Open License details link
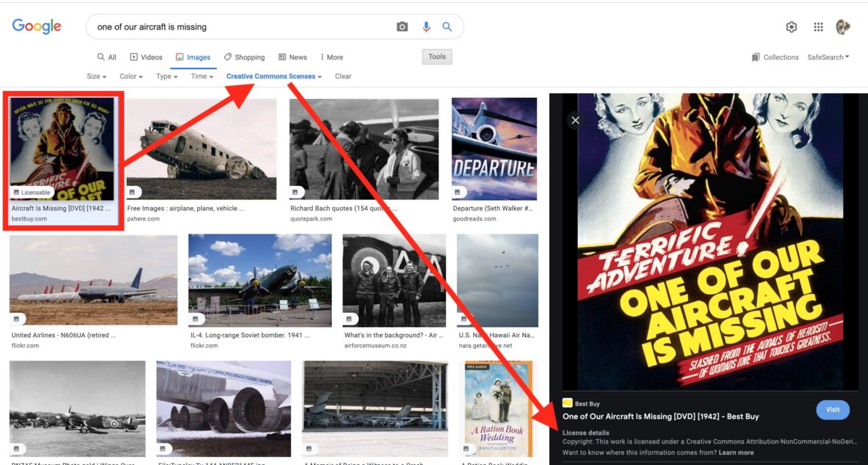This screenshot has height=465, width=868. tap(586, 432)
